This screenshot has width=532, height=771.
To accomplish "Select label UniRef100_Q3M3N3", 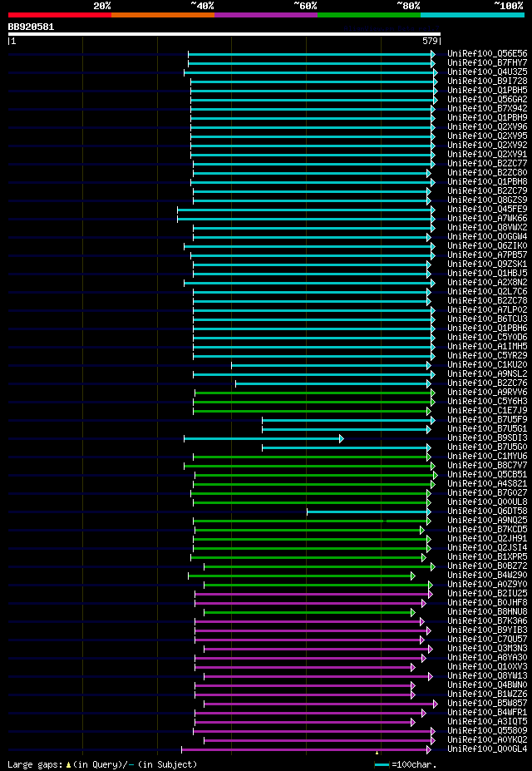I will [x=487, y=649].
